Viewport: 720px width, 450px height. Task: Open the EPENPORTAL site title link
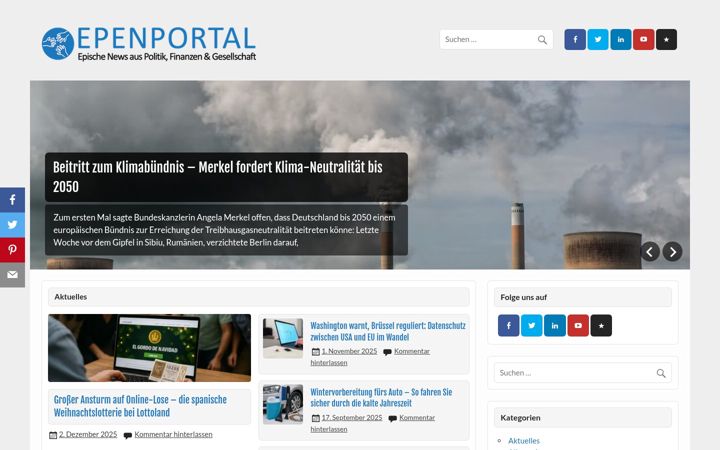(x=166, y=38)
